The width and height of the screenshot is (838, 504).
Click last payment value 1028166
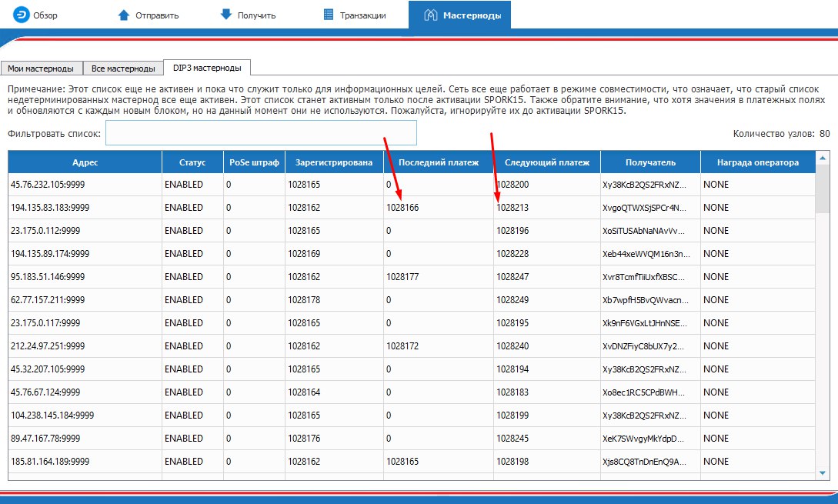tap(402, 208)
